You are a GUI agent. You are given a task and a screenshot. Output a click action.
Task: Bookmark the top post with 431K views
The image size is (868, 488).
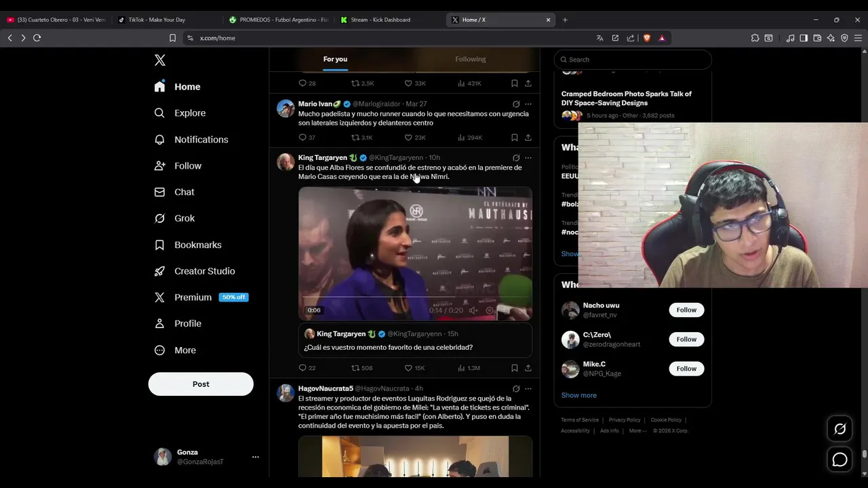515,83
